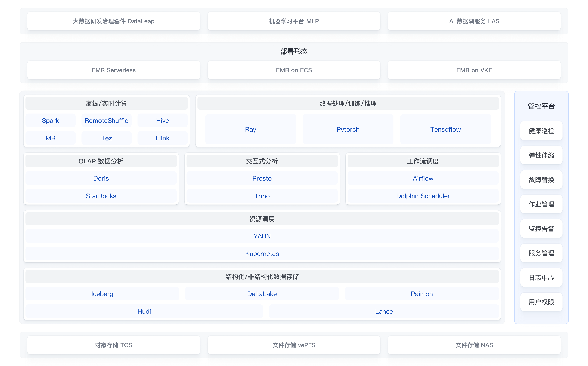Select the Iceberg storage format
The width and height of the screenshot is (588, 366).
point(102,294)
